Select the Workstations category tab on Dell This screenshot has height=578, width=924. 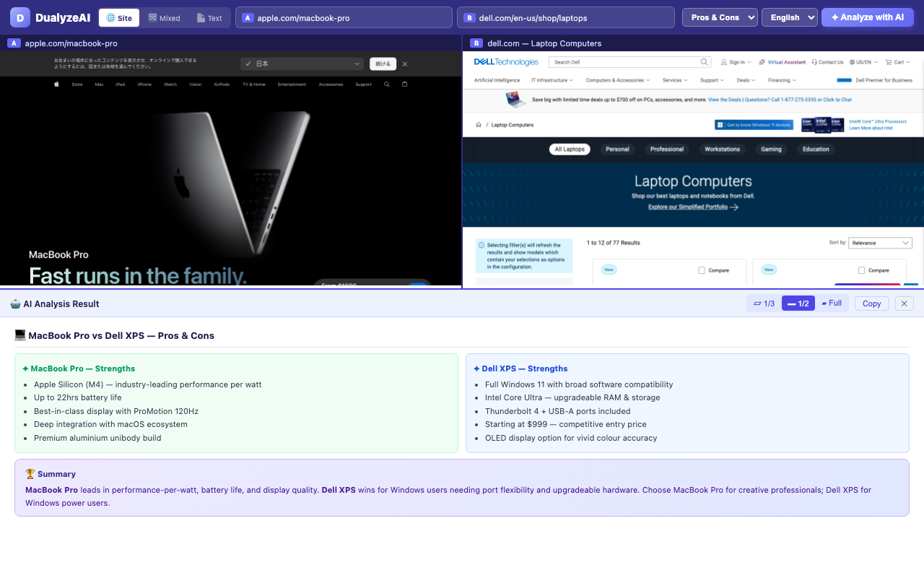coord(723,150)
